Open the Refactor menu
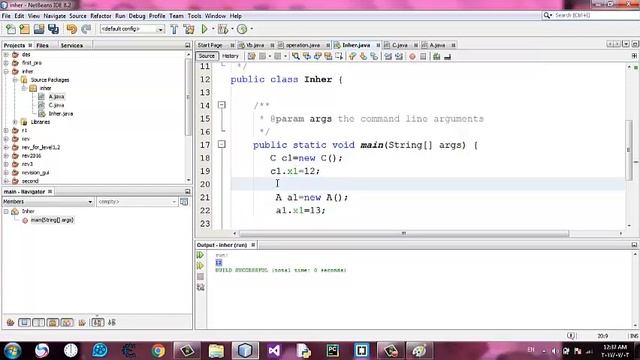Screen dimensions: 640x360 (x=100, y=16)
